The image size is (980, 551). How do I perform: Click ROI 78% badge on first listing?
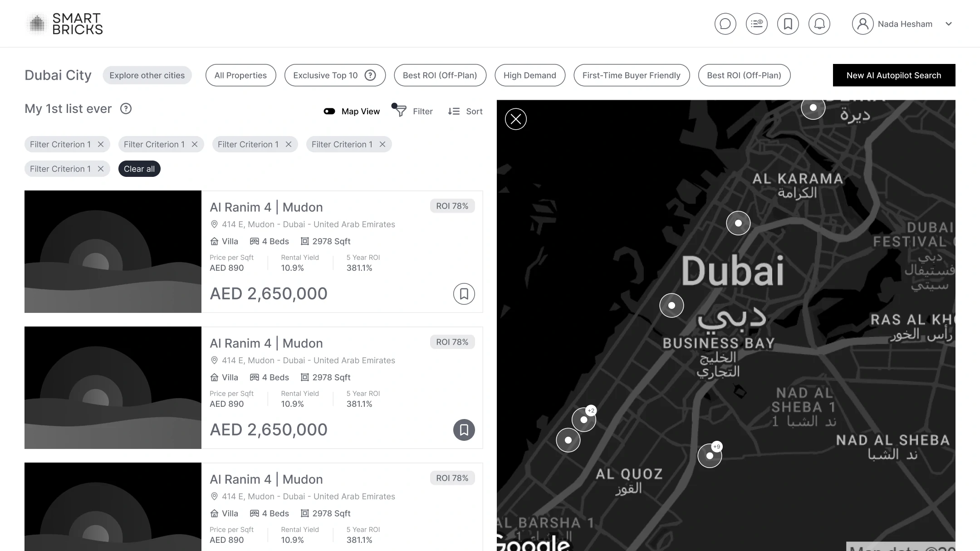click(452, 206)
